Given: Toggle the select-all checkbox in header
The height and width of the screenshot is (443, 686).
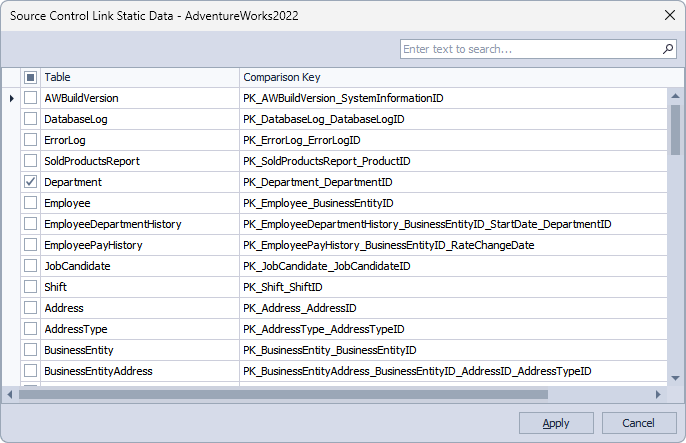Looking at the screenshot, I should tap(30, 77).
